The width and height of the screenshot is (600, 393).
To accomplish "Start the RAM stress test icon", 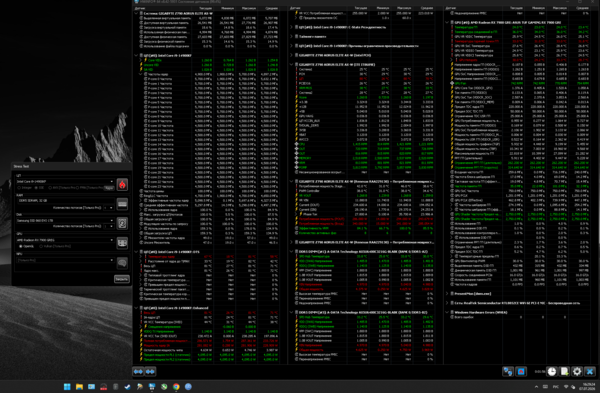I will 122,204.
